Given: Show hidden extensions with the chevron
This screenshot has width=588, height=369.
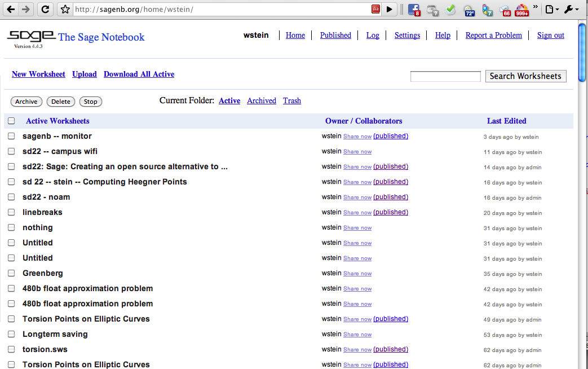Looking at the screenshot, I should pyautogui.click(x=535, y=7).
